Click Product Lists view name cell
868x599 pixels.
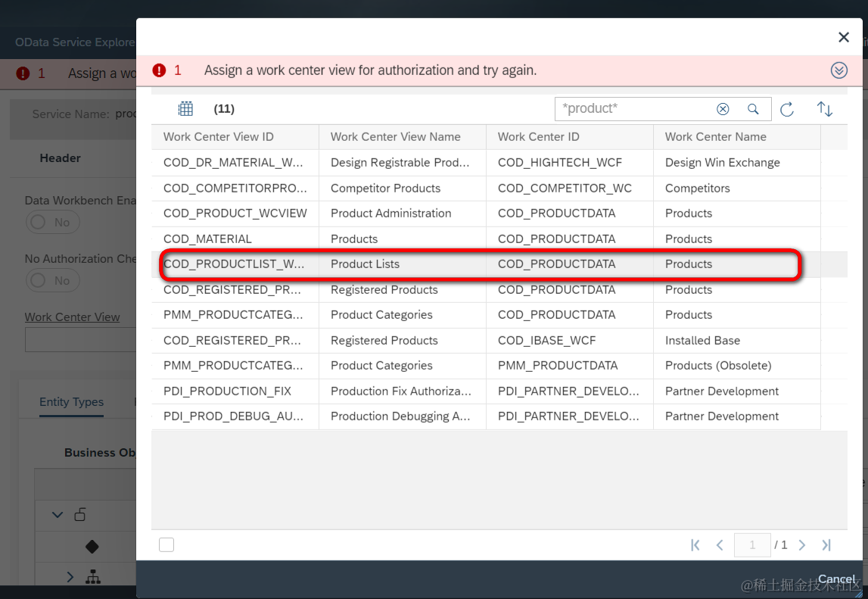click(365, 264)
